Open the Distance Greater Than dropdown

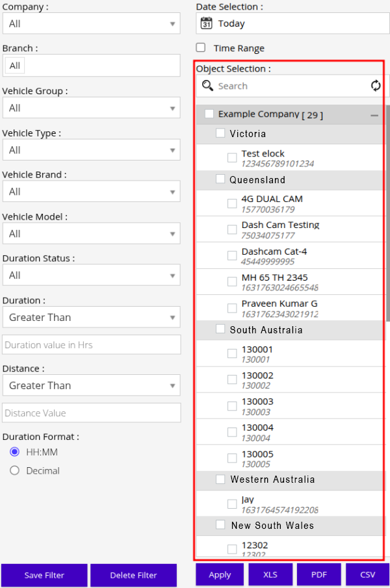tap(92, 385)
